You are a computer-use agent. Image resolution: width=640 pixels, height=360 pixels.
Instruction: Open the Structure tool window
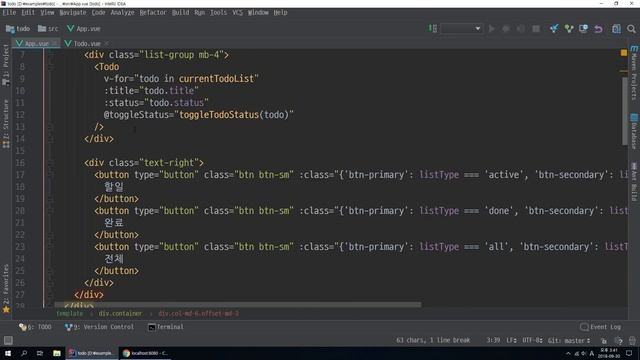[6, 123]
